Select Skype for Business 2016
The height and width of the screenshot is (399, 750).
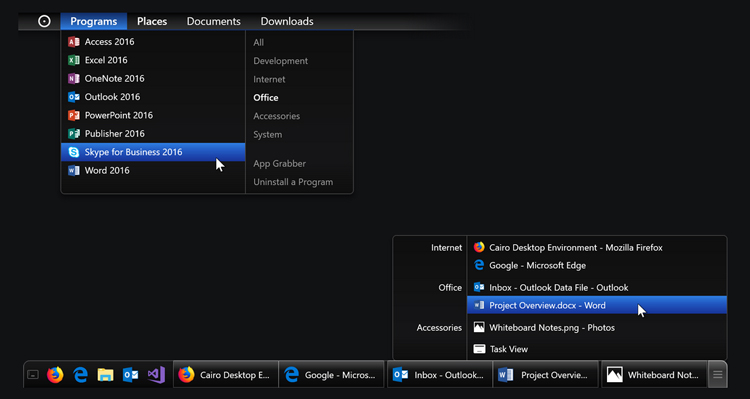coord(153,152)
